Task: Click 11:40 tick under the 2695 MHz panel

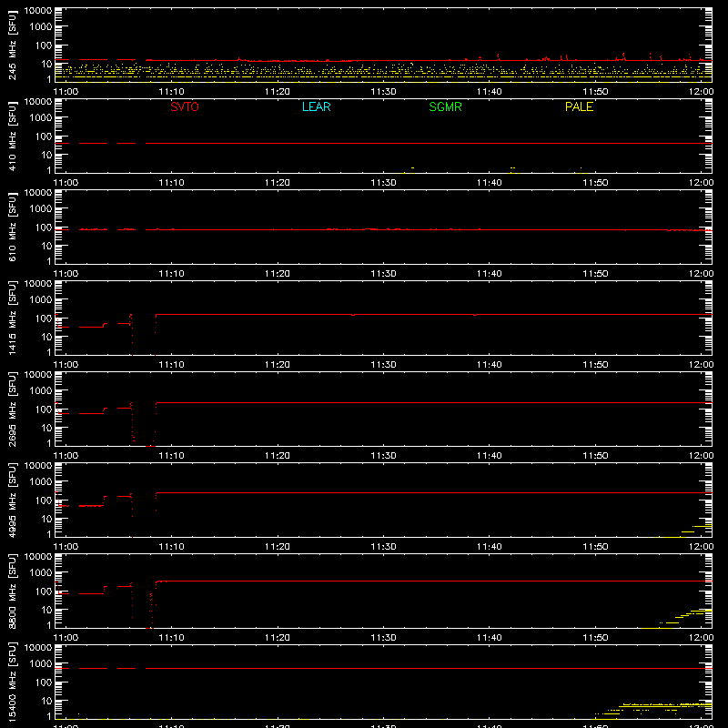Action: tap(490, 456)
